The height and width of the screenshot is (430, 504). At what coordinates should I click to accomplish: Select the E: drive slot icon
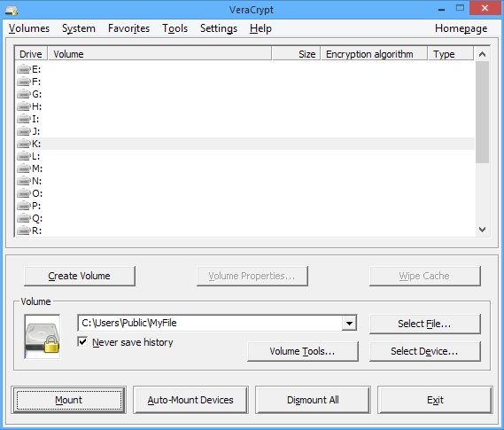24,69
